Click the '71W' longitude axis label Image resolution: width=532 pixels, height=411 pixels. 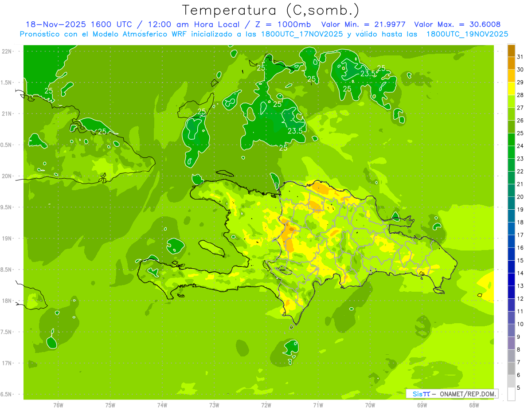click(x=318, y=405)
